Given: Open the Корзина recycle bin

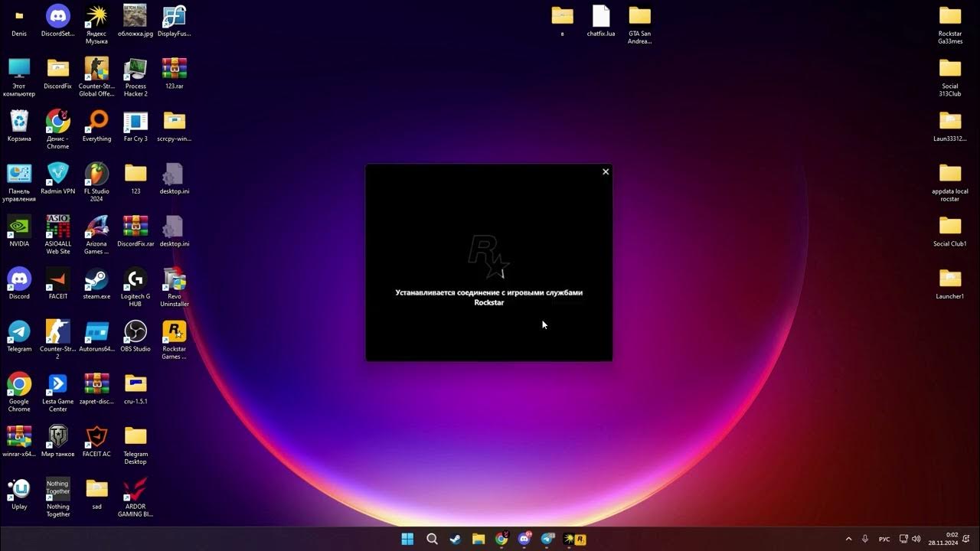Looking at the screenshot, I should tap(19, 126).
